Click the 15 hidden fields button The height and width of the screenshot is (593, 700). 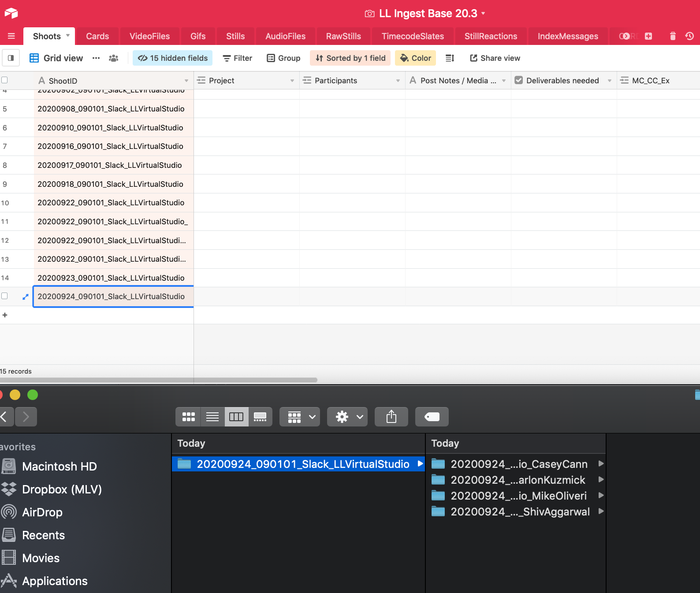(x=172, y=58)
